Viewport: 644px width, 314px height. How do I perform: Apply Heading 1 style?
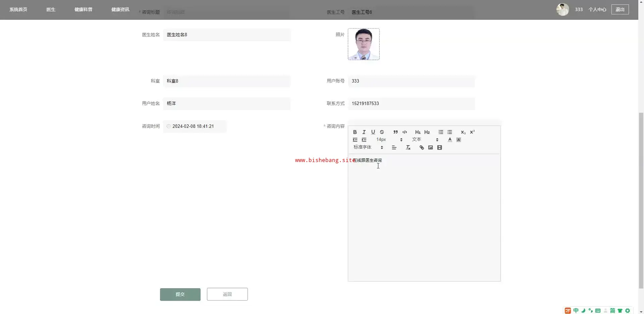418,132
